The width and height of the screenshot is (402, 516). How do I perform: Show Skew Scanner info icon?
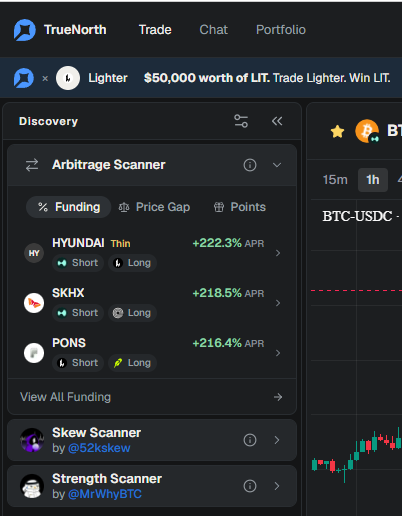click(250, 440)
